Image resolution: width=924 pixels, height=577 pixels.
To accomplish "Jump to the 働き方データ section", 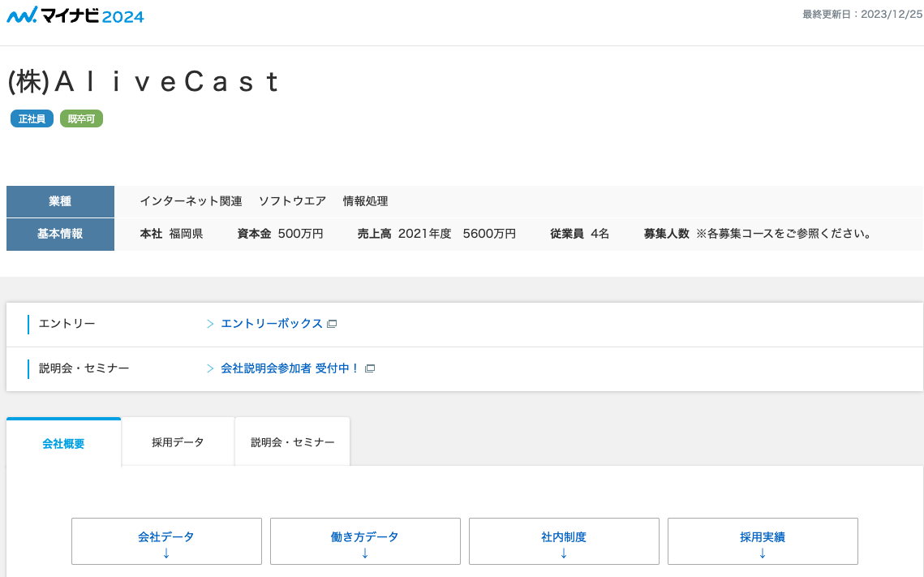I will point(365,536).
